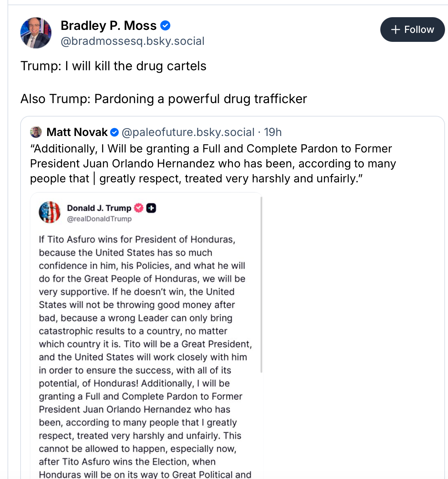The image size is (448, 479).
Task: Click blue verified badge beside Bradley P. Moss
Action: 165,25
